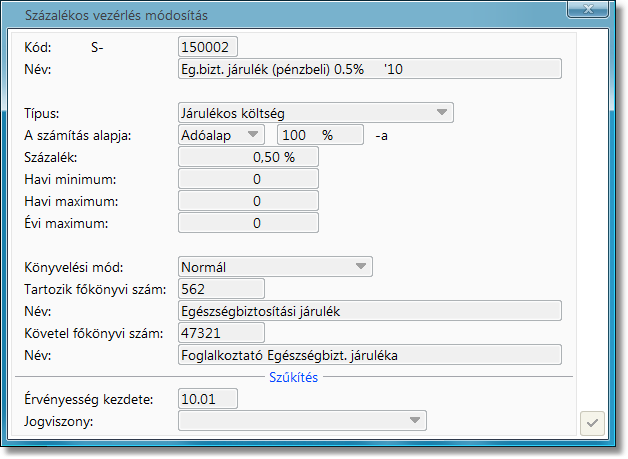The width and height of the screenshot is (628, 459).
Task: Close the Százalékos vezérlés módosítás dialog
Action: click(588, 11)
